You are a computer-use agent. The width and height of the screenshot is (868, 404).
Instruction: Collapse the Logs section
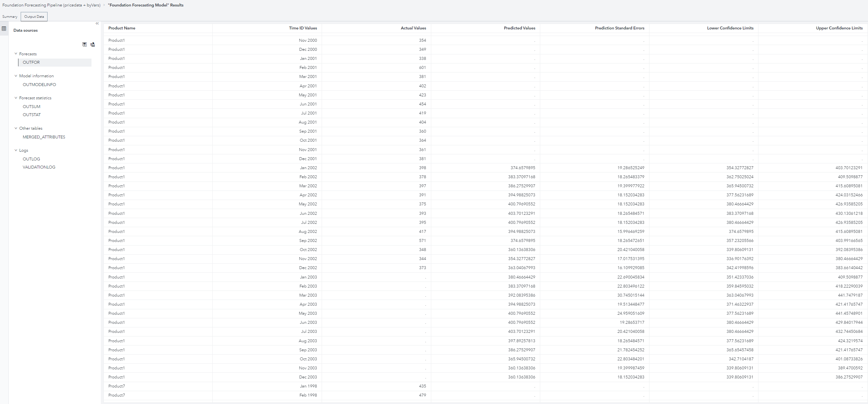16,150
